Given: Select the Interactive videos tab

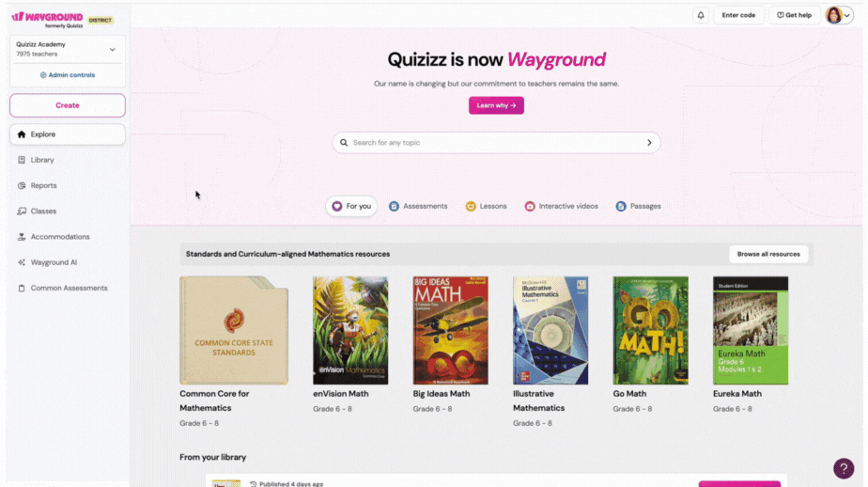Looking at the screenshot, I should point(562,206).
